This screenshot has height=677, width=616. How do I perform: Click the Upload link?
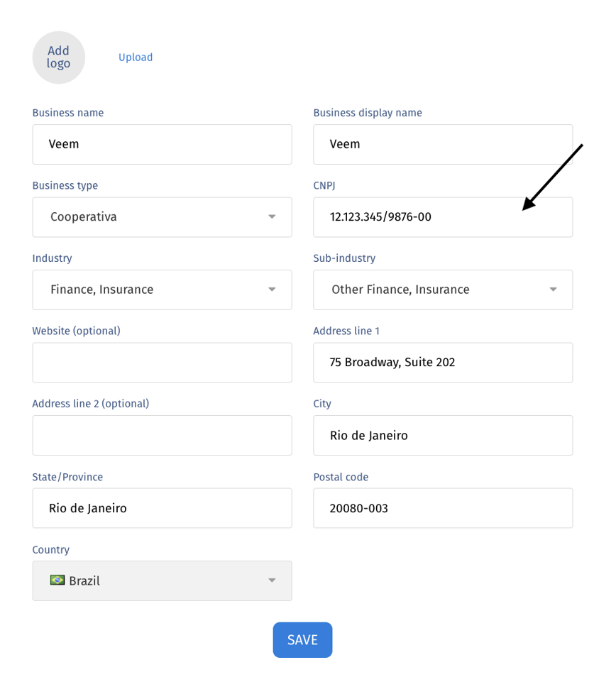click(x=136, y=57)
